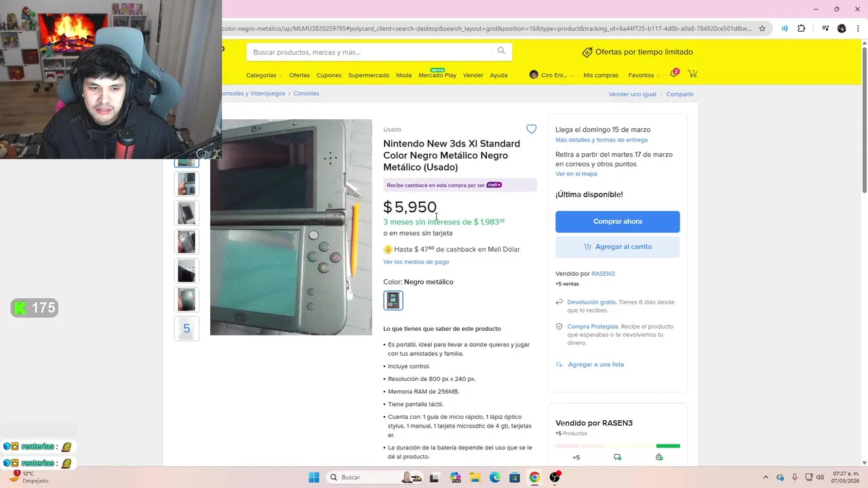The width and height of the screenshot is (868, 488).
Task: Show hidden system tray icons
Action: coord(766,477)
